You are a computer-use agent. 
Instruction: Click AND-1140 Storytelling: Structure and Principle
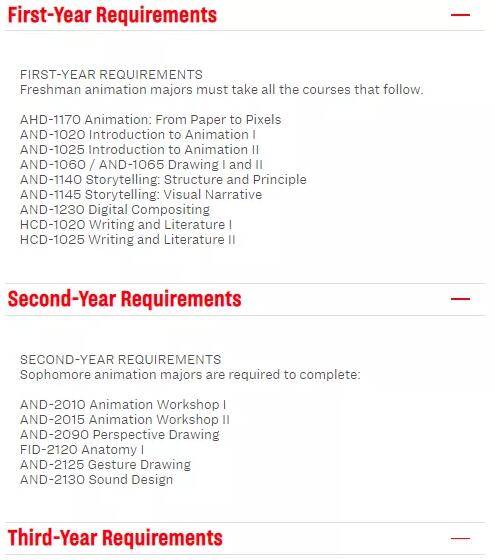click(x=163, y=180)
